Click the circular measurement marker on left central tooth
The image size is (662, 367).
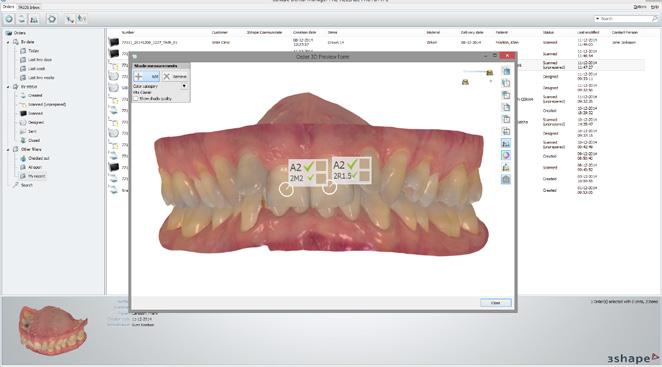click(286, 189)
